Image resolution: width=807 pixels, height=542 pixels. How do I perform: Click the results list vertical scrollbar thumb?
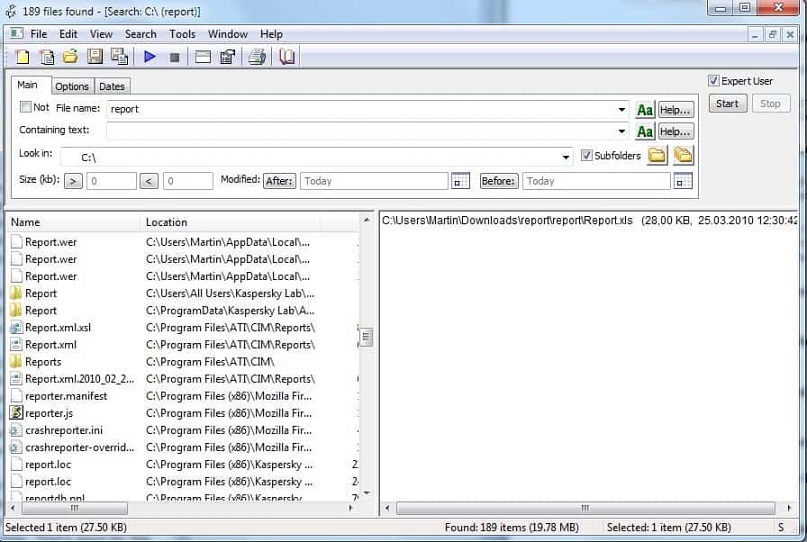pyautogui.click(x=365, y=337)
